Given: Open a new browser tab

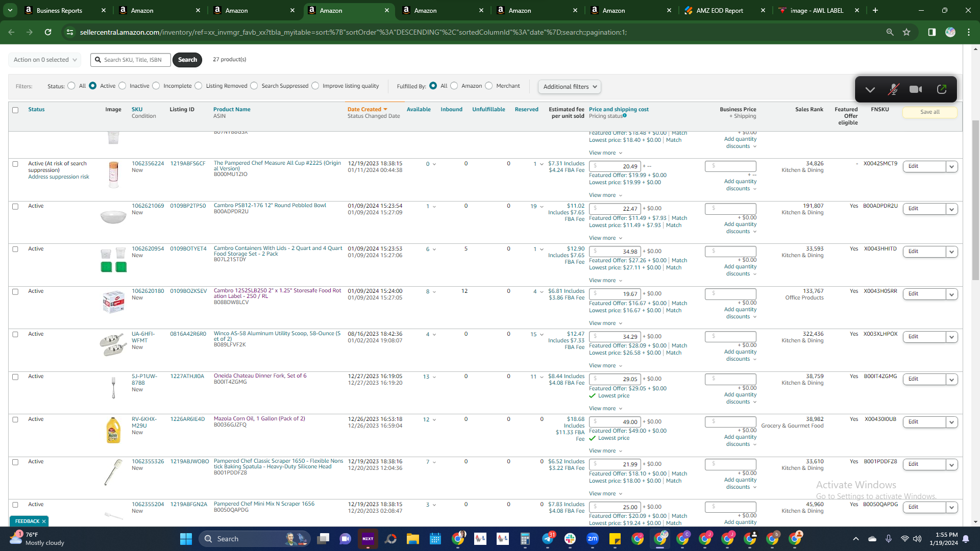Looking at the screenshot, I should coord(875,10).
